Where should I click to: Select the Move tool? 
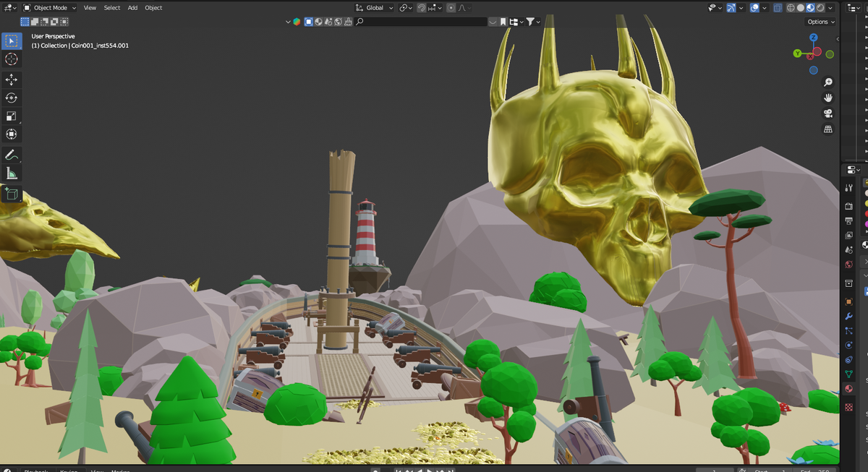(12, 80)
